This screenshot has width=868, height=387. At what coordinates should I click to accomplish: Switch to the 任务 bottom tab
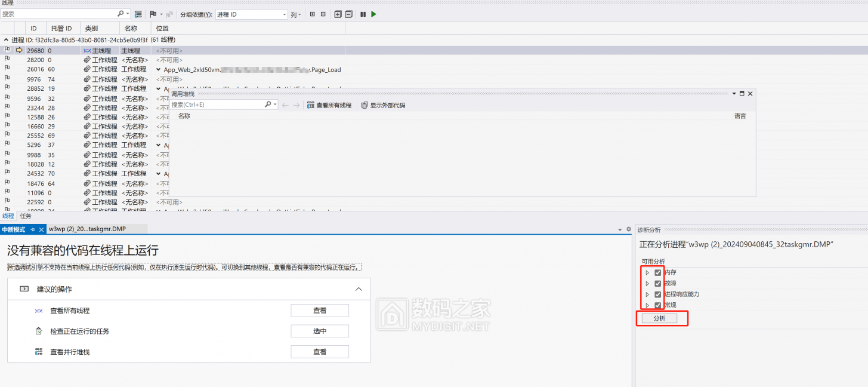click(x=26, y=216)
